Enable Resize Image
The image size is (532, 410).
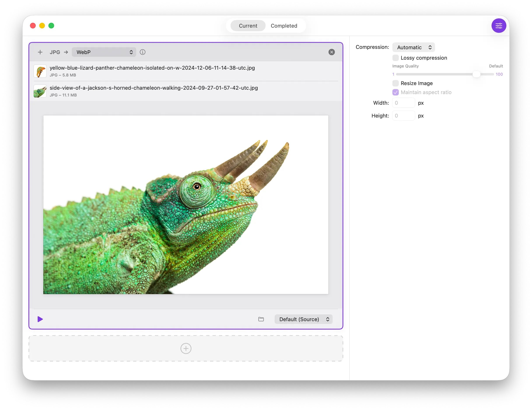point(395,83)
